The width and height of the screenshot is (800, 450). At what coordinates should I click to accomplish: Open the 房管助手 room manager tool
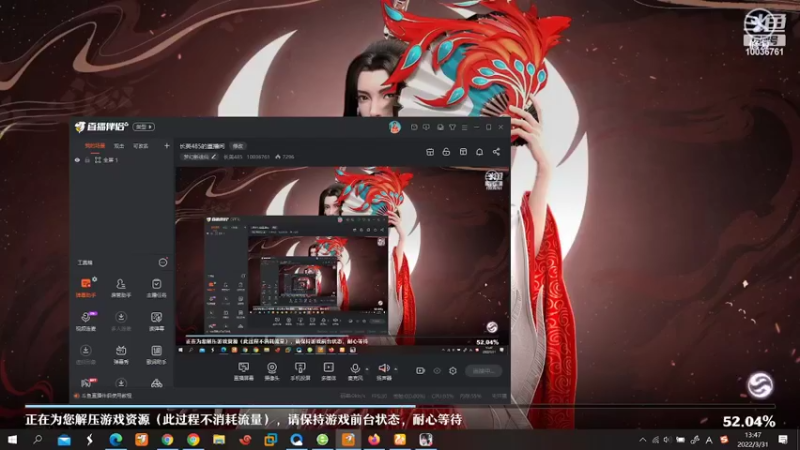click(121, 287)
